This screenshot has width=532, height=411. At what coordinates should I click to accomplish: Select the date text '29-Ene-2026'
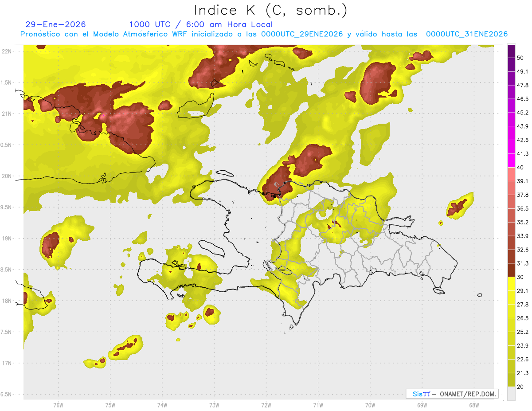point(56,24)
